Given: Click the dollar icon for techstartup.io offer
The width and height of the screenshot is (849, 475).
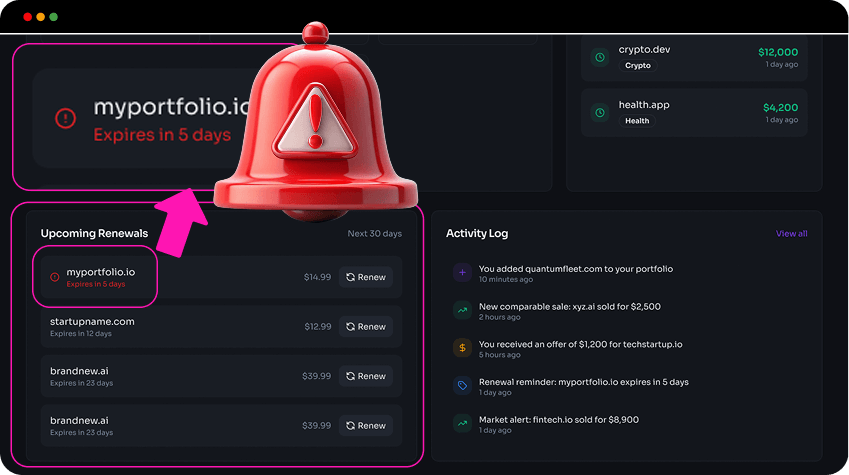Looking at the screenshot, I should click(462, 348).
